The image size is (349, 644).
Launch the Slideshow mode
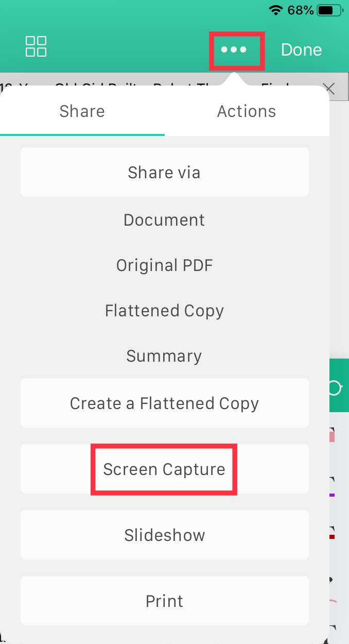[165, 535]
